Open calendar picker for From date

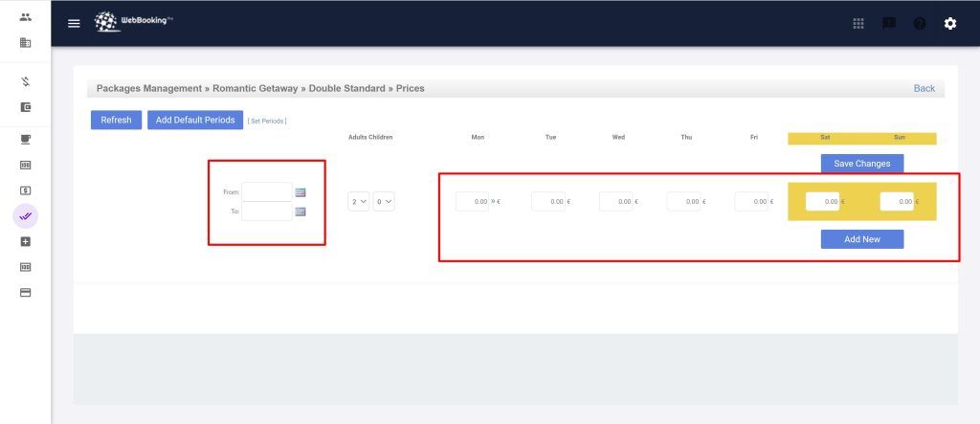[x=301, y=192]
